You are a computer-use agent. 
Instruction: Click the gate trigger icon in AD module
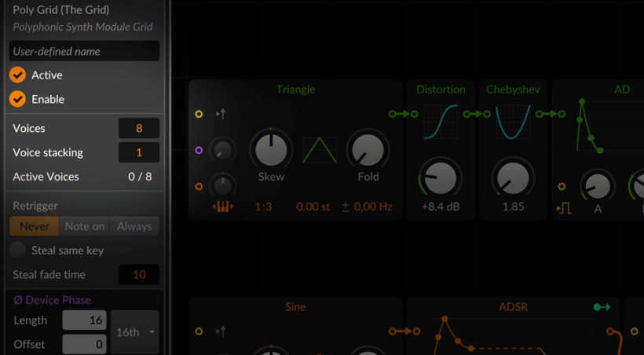(564, 209)
